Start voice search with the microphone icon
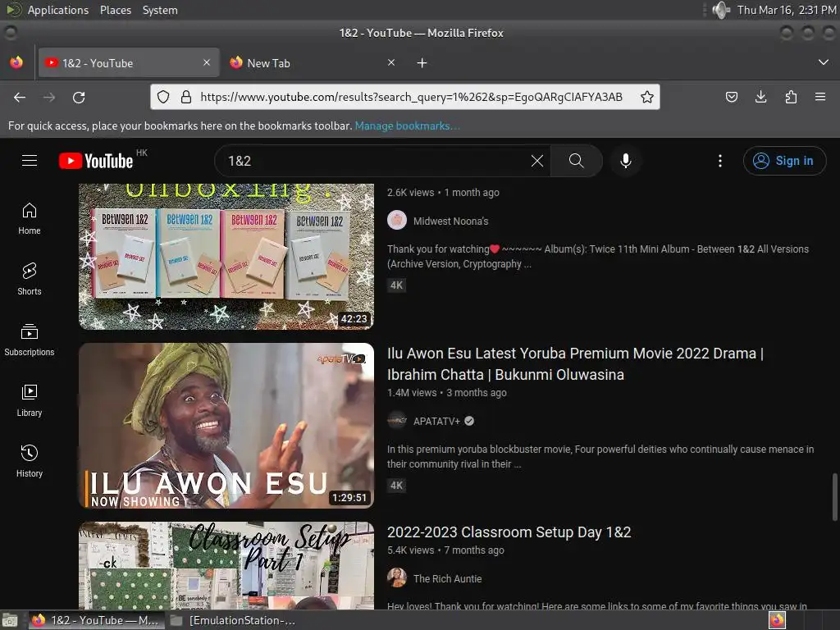840x630 pixels. (x=625, y=161)
